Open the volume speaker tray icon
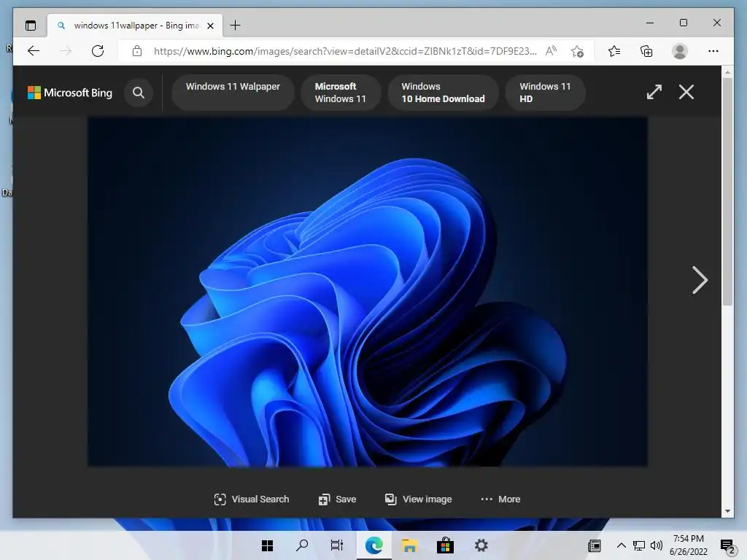Viewport: 747px width, 560px height. (657, 545)
